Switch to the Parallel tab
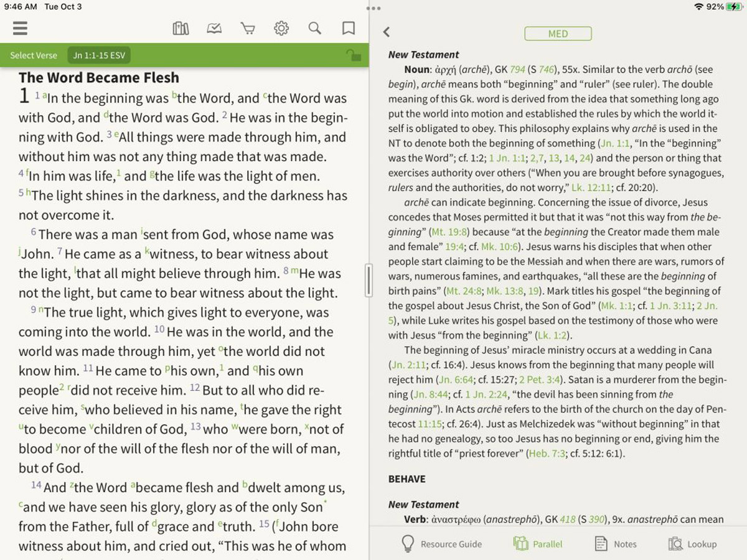Image resolution: width=747 pixels, height=560 pixels. pyautogui.click(x=538, y=544)
